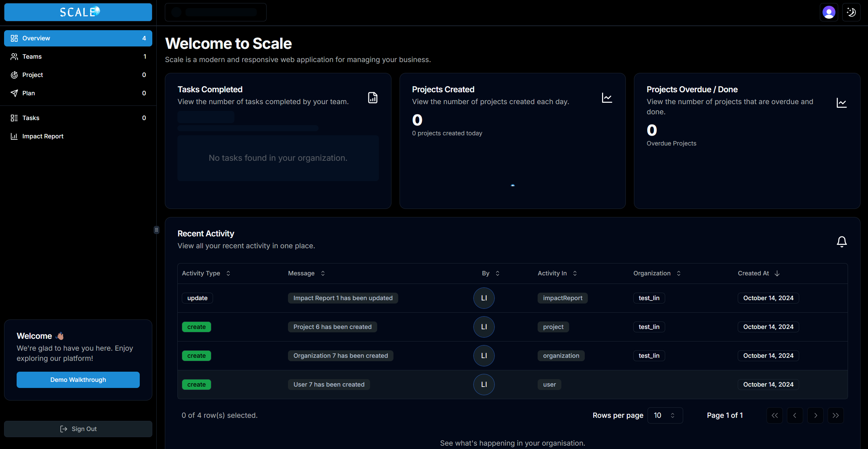Image resolution: width=868 pixels, height=449 pixels.
Task: Go to the first page of activity
Action: coord(775,415)
